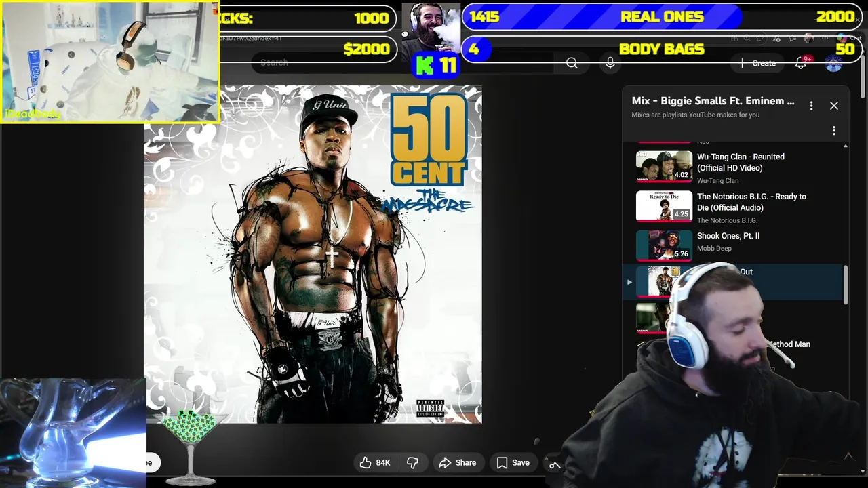Click the 'Mobb Deep' artist name
This screenshot has width=868, height=488.
[x=714, y=249]
